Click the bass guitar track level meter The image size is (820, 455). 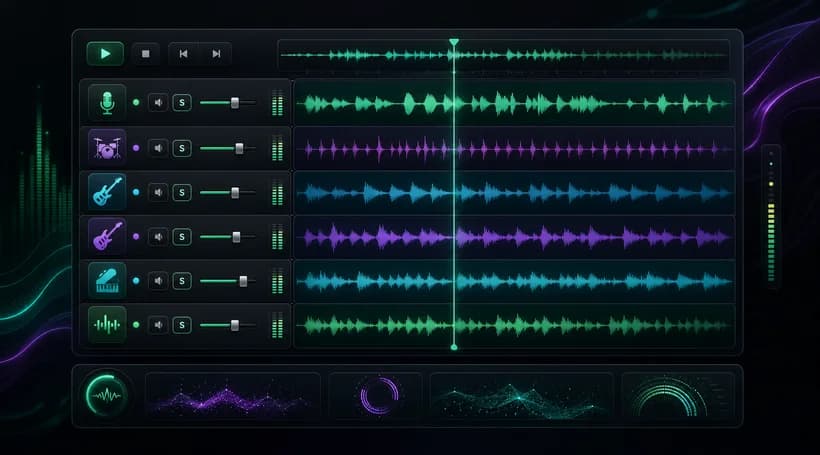point(277,192)
